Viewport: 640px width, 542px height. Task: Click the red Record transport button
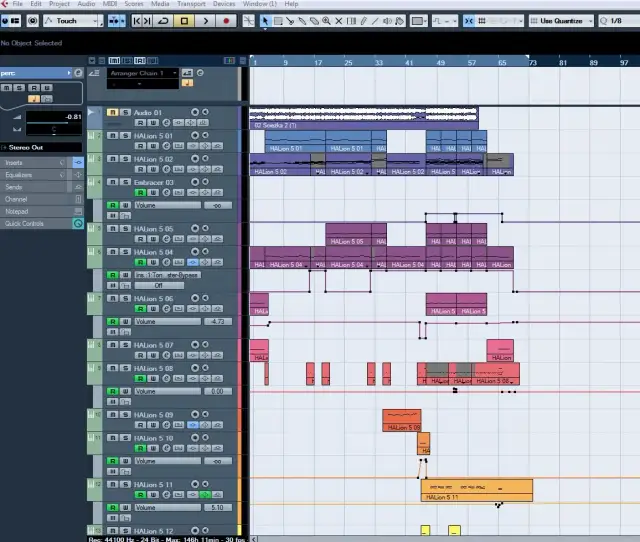(x=227, y=20)
